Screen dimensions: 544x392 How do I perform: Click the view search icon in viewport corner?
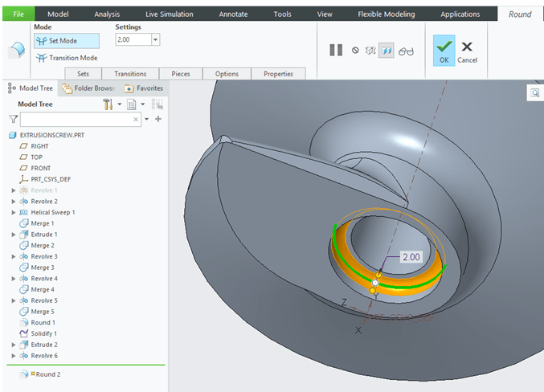pyautogui.click(x=534, y=93)
